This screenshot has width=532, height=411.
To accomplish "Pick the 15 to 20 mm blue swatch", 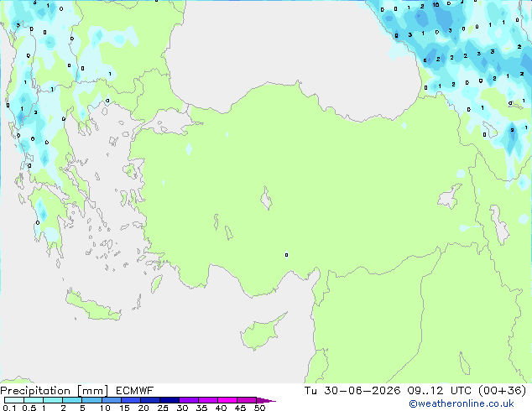I will pyautogui.click(x=130, y=400).
